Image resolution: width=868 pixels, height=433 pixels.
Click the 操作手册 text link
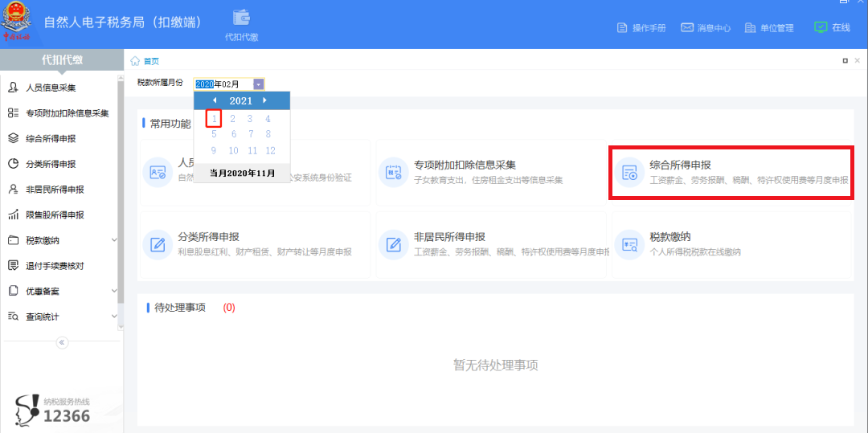(x=649, y=28)
